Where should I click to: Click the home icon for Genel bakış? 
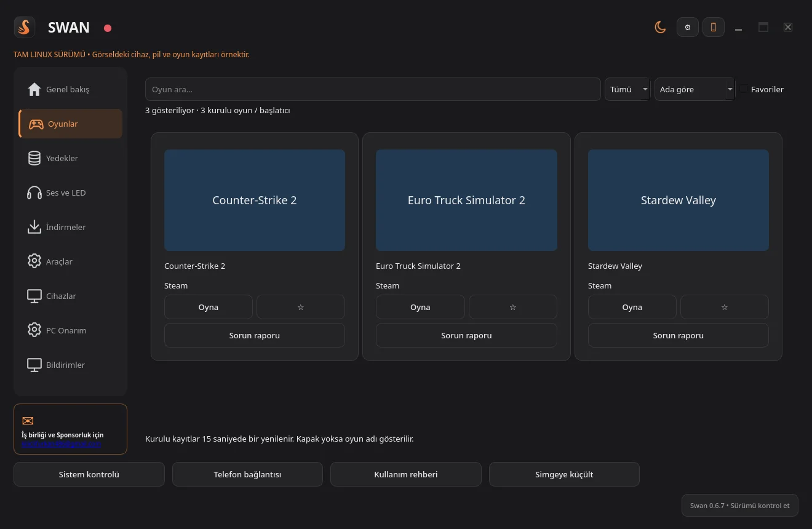[34, 89]
